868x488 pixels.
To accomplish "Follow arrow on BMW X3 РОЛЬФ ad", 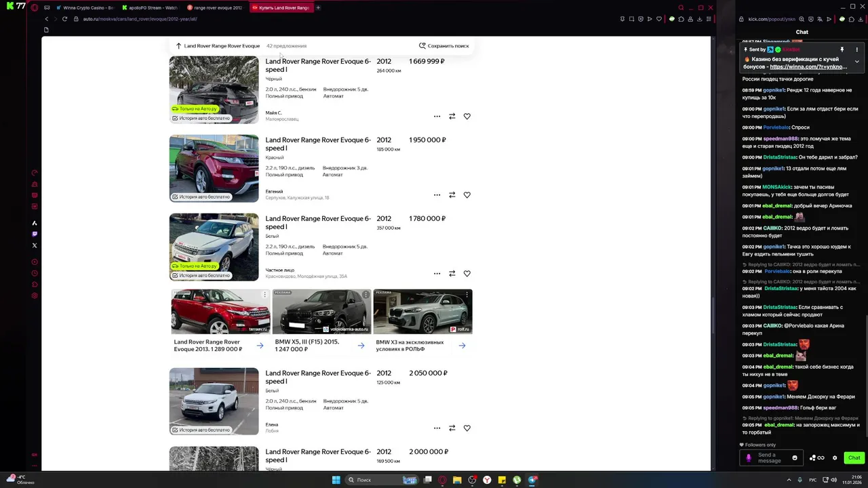I will (462, 346).
